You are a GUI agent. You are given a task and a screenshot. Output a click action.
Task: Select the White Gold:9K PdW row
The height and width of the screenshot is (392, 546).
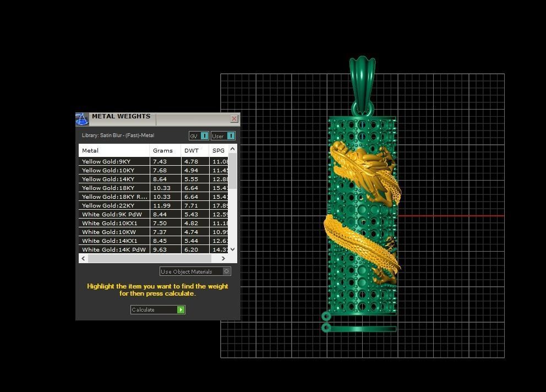(x=154, y=214)
